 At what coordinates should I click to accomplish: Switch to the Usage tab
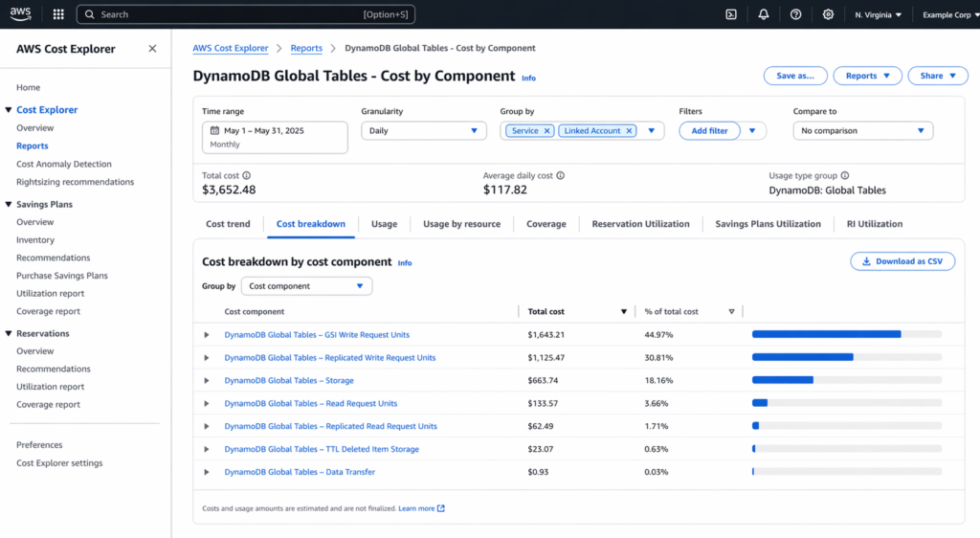(x=384, y=224)
